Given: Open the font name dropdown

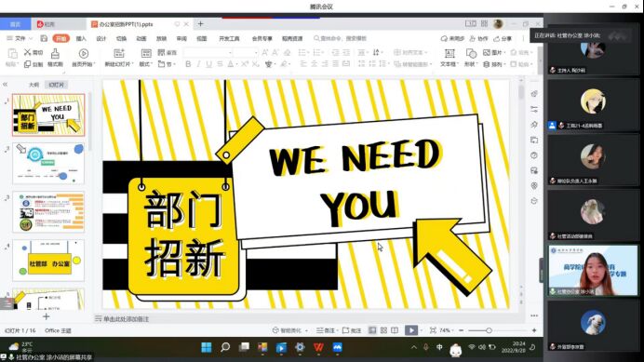Looking at the screenshot, I should point(208,53).
